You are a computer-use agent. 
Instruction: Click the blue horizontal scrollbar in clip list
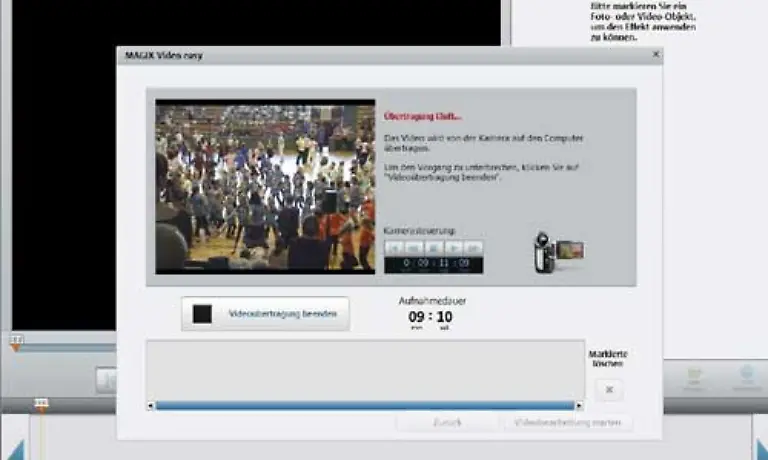coord(365,406)
